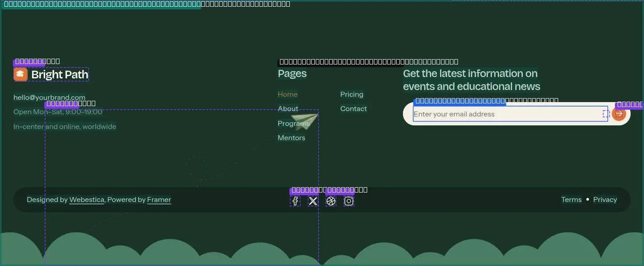
Task: Click the hello@yourbrand.com email address
Action: [49, 98]
